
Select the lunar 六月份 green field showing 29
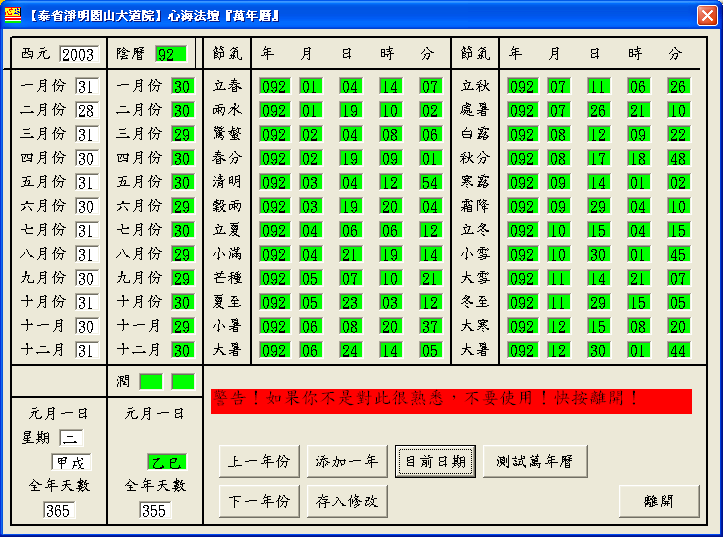point(183,206)
